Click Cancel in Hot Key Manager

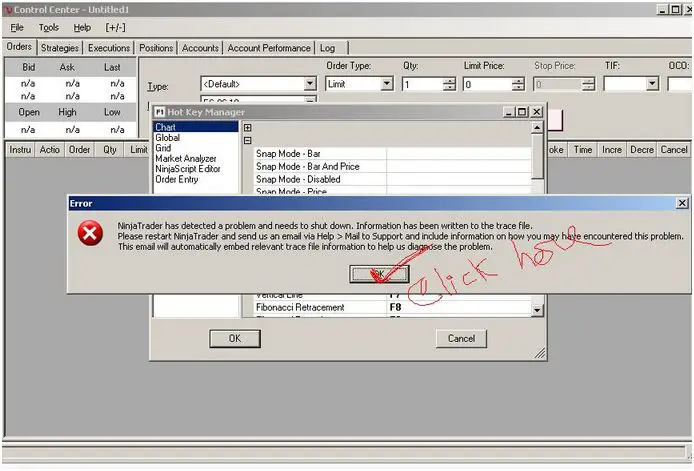click(x=461, y=339)
